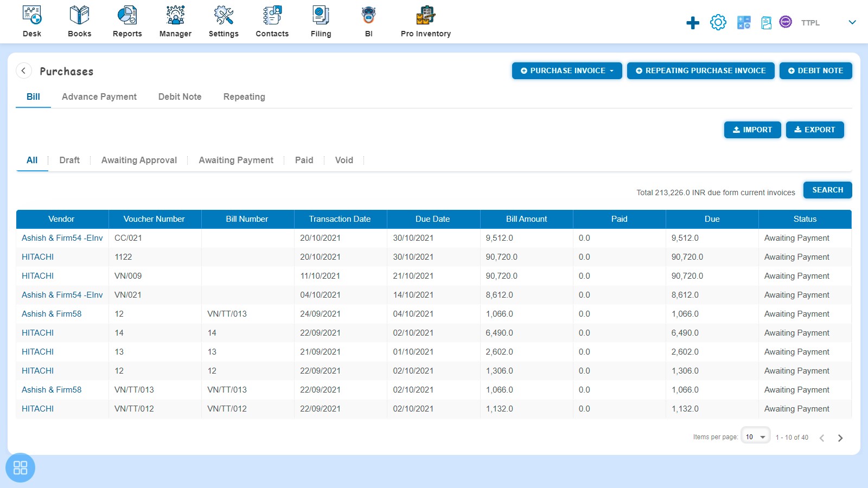
Task: Go to previous page of results
Action: 822,438
